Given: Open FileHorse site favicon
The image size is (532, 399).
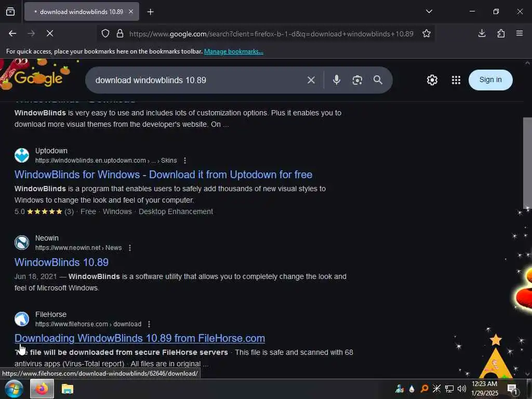Looking at the screenshot, I should pos(22,319).
